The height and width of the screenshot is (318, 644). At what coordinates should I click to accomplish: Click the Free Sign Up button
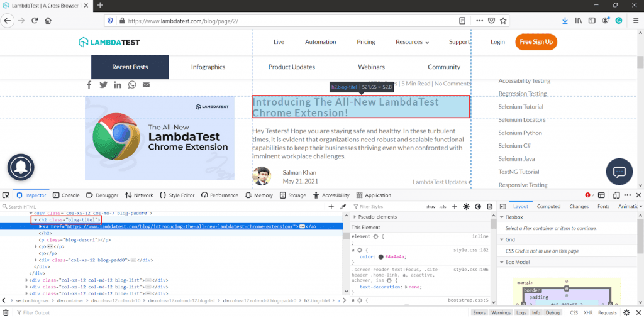click(536, 42)
